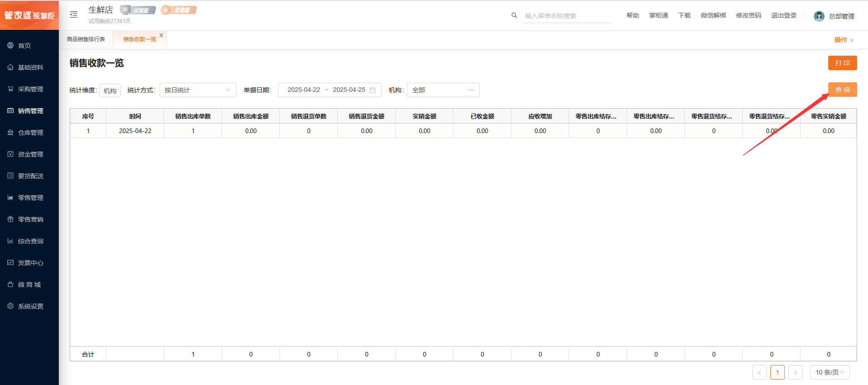
Task: Click the 企业版 star badge
Action: (x=179, y=10)
